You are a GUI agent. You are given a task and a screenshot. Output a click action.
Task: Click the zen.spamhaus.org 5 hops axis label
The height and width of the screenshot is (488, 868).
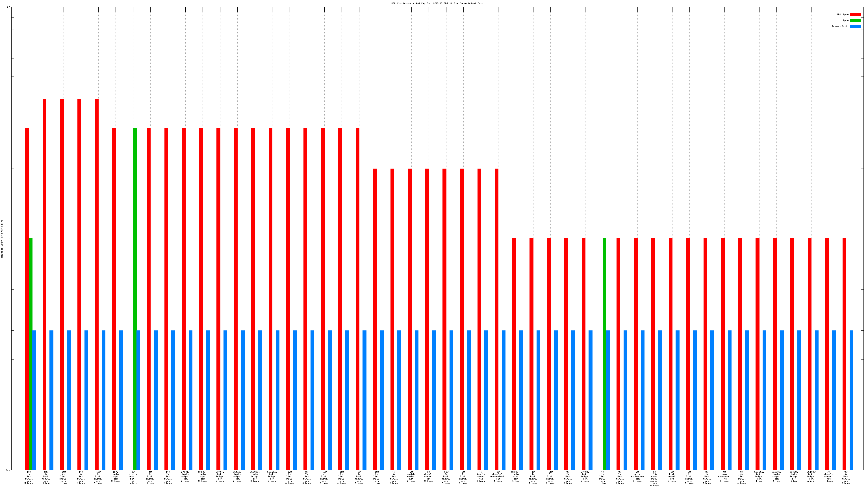pos(724,476)
